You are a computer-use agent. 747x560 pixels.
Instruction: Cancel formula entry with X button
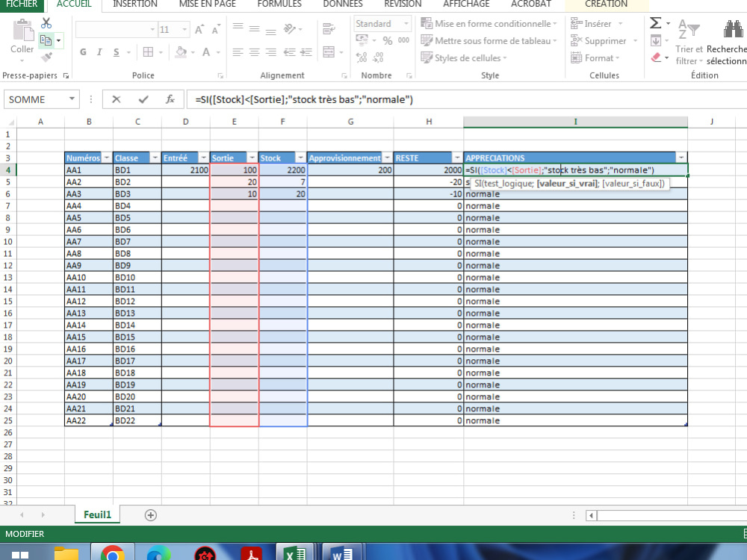pyautogui.click(x=117, y=99)
